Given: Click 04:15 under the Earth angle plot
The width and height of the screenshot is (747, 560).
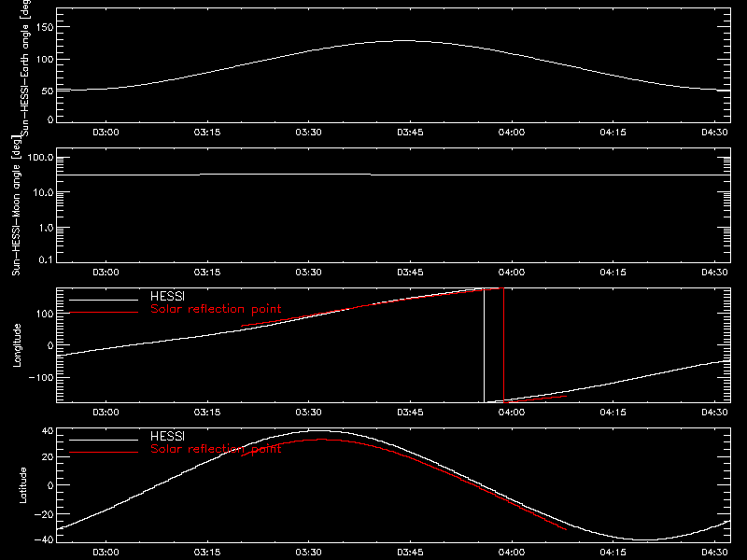Looking at the screenshot, I should [613, 133].
